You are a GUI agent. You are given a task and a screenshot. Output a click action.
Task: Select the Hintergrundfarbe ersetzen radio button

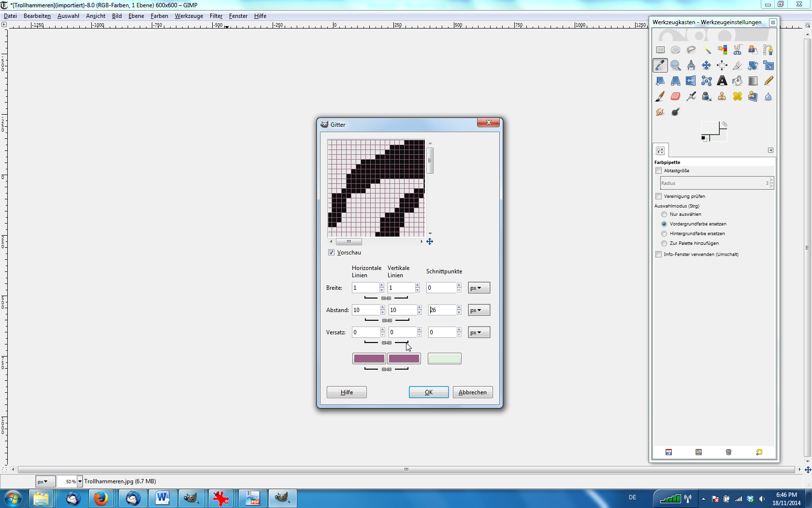coord(664,234)
